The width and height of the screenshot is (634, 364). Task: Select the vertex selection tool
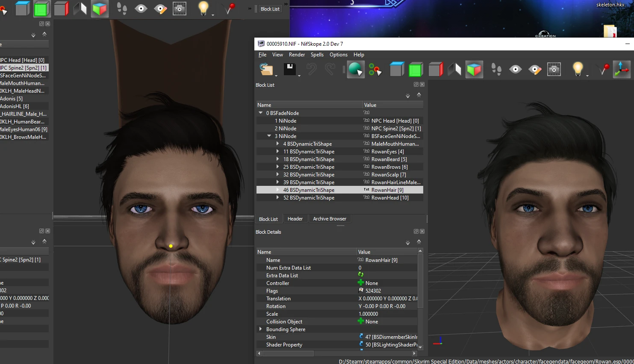375,69
